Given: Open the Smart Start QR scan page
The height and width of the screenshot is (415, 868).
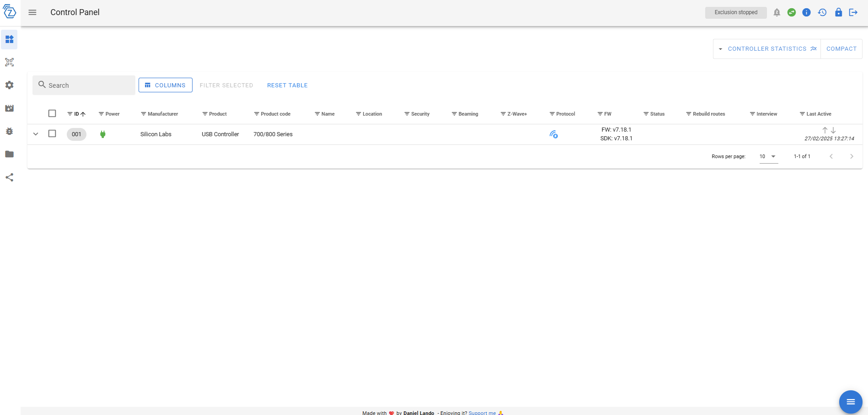Looking at the screenshot, I should pos(9,62).
